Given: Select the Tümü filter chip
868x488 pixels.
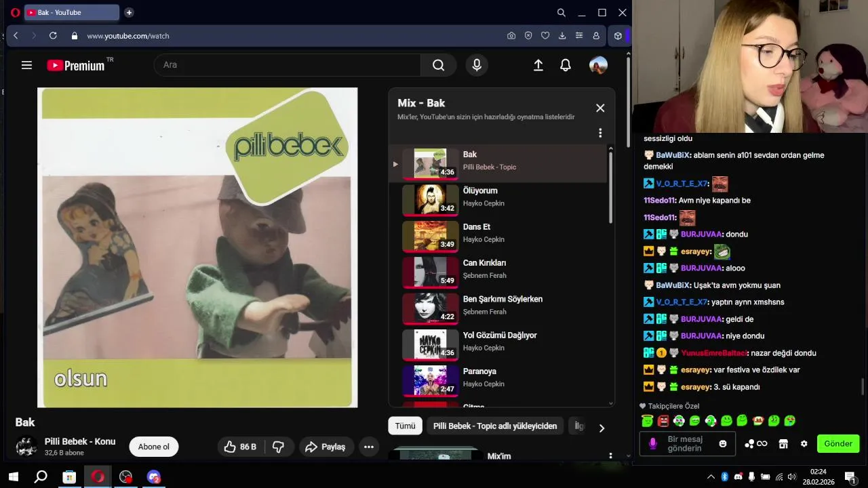Looking at the screenshot, I should (405, 426).
